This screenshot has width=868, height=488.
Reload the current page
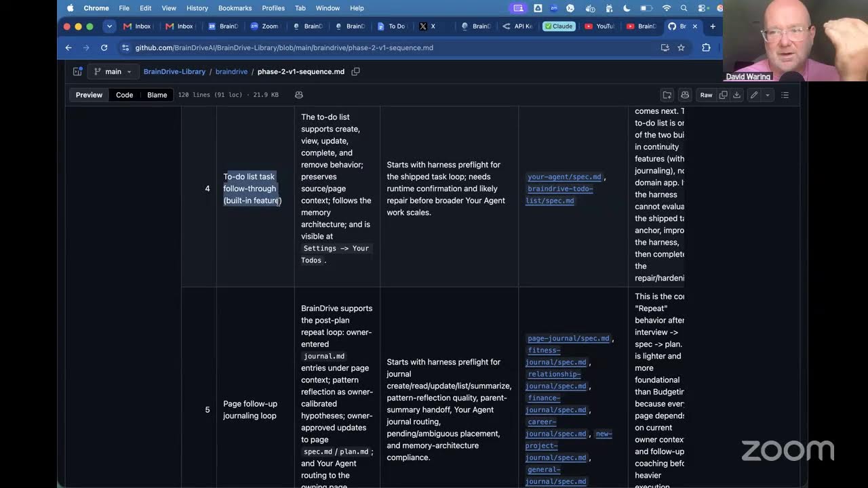coord(104,47)
